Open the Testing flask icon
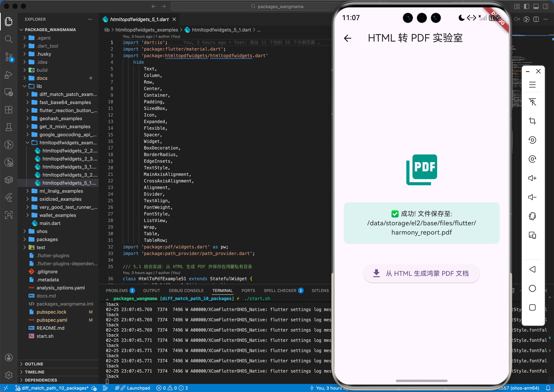The height and width of the screenshot is (392, 554). [x=9, y=127]
